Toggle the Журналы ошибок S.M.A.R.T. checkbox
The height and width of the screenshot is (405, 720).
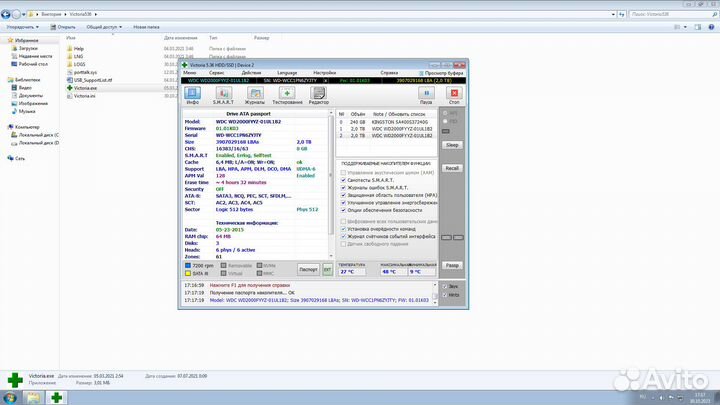(343, 187)
